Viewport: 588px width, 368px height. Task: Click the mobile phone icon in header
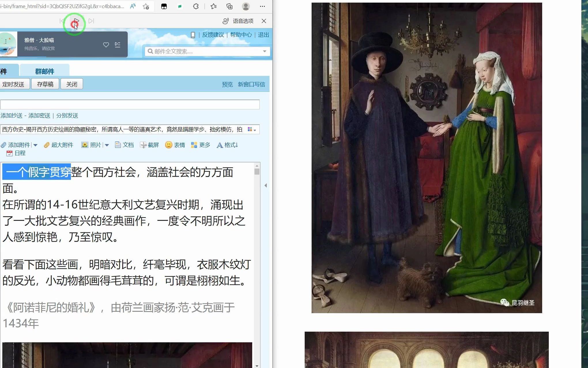point(193,35)
